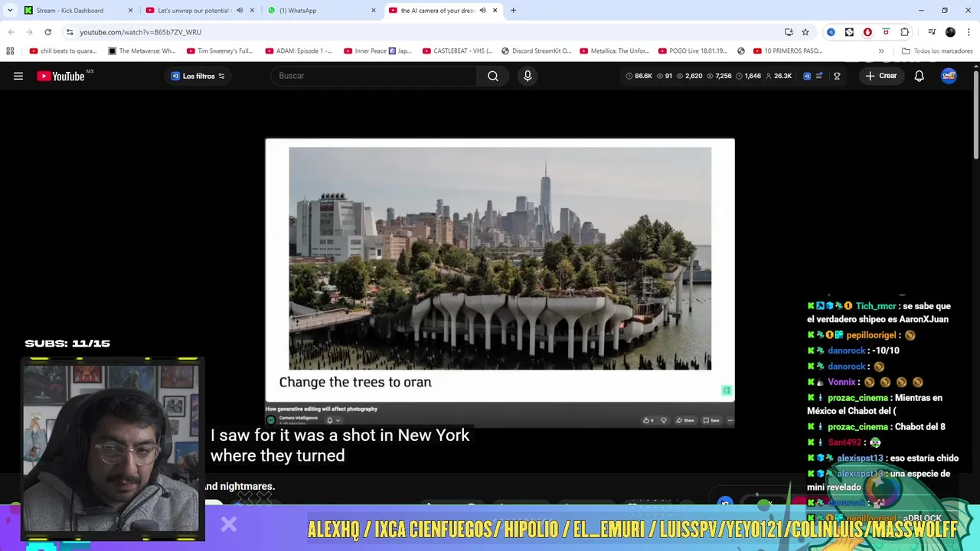
Task: Start a voice search with the microphone
Action: click(x=528, y=76)
